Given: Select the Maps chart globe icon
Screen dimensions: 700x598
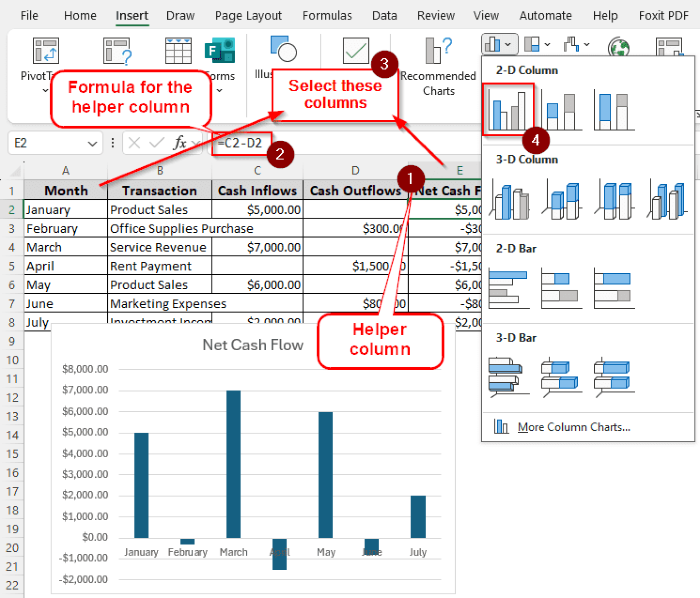Looking at the screenshot, I should click(x=618, y=46).
